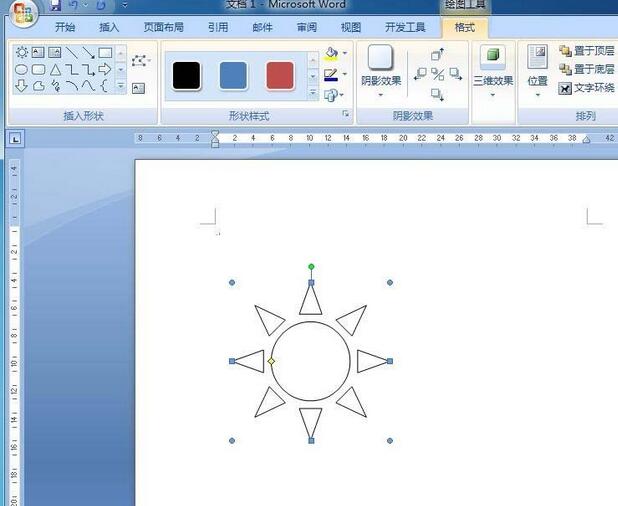This screenshot has width=618, height=506.
Task: Apply the black shape style
Action: [x=186, y=75]
